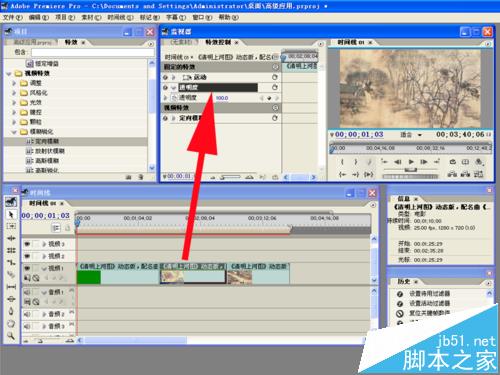Select the Slip tool
This screenshot has width=500, height=375.
tap(11, 287)
